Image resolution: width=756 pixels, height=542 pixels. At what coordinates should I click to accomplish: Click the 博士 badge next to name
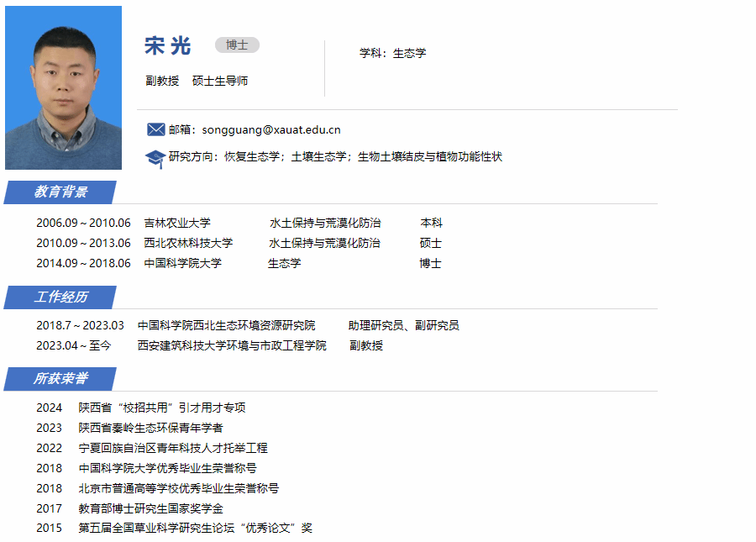[x=237, y=45]
